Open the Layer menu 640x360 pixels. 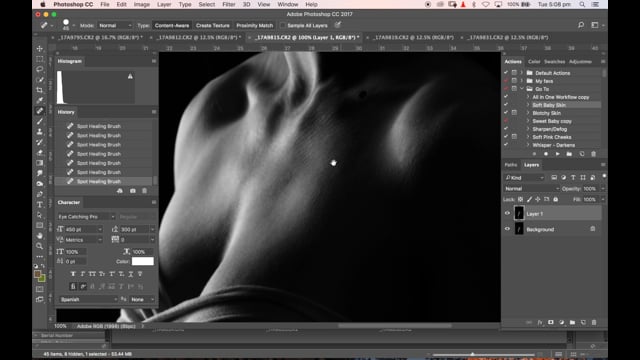164,4
